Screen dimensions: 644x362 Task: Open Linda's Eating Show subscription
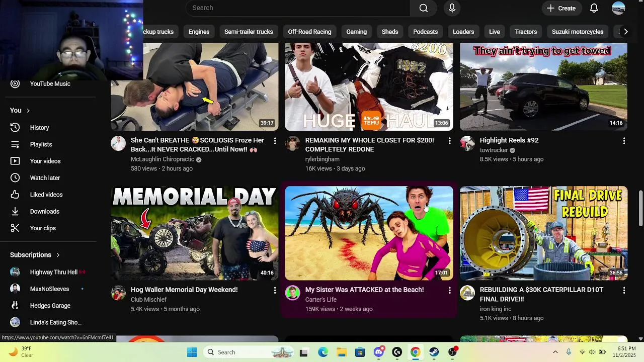[55, 322]
